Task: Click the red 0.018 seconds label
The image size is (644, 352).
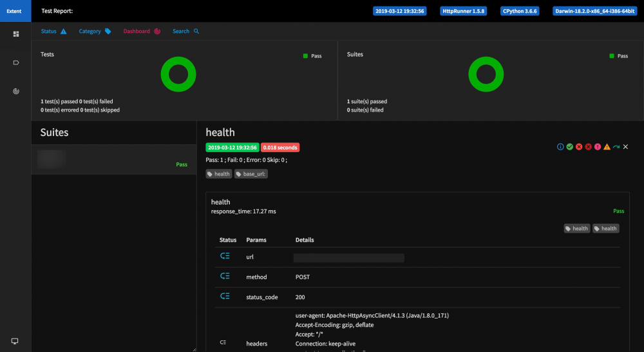Action: [x=280, y=147]
